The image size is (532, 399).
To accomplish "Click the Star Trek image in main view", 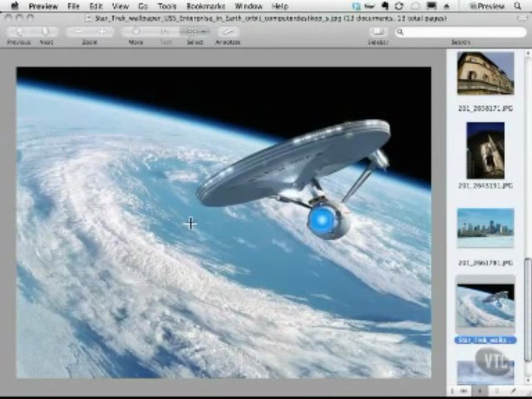I will coord(224,223).
